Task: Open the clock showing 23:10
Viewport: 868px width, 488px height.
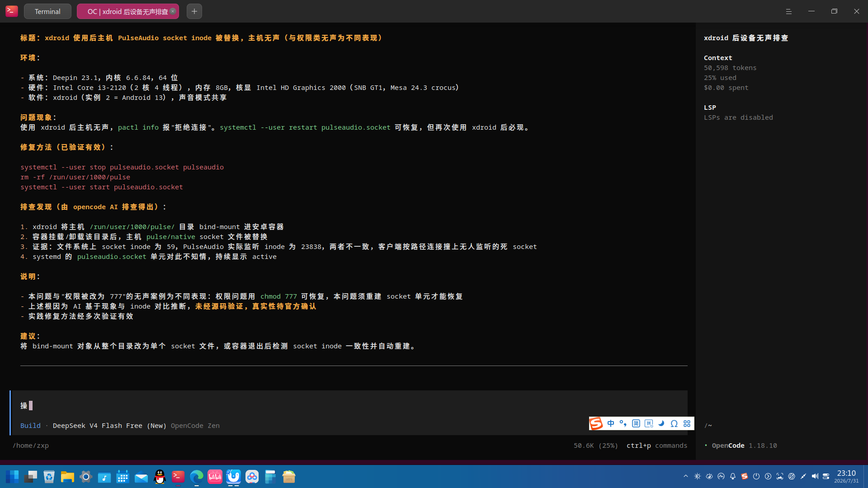Action: (x=846, y=476)
